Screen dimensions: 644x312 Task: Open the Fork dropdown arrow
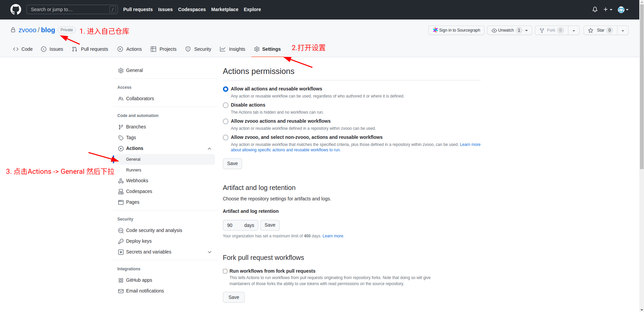(x=574, y=30)
